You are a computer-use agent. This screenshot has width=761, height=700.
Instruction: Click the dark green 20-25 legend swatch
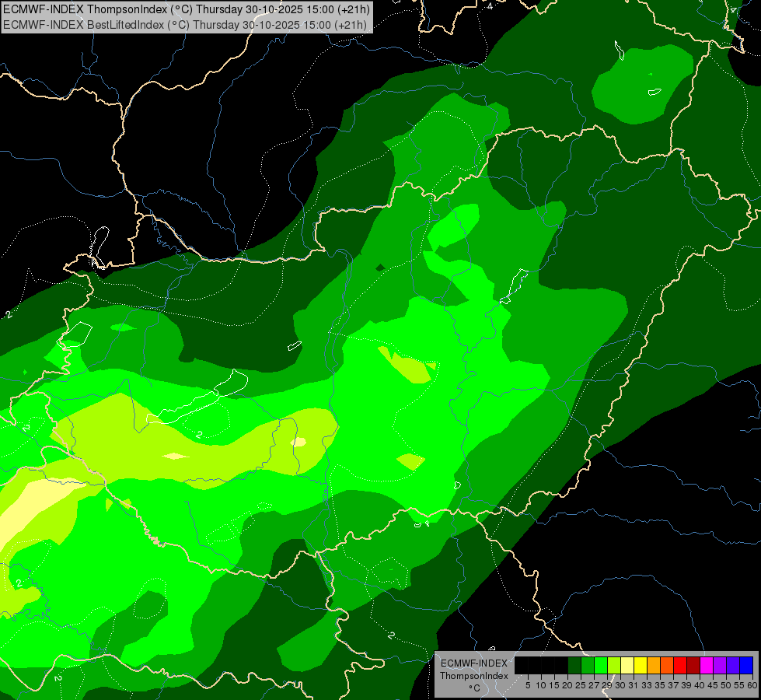coord(574,665)
